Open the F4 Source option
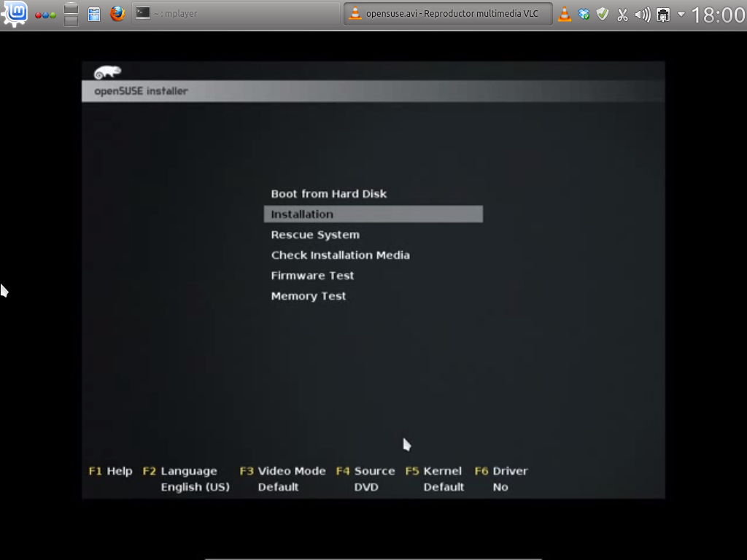The width and height of the screenshot is (747, 560). pos(365,471)
